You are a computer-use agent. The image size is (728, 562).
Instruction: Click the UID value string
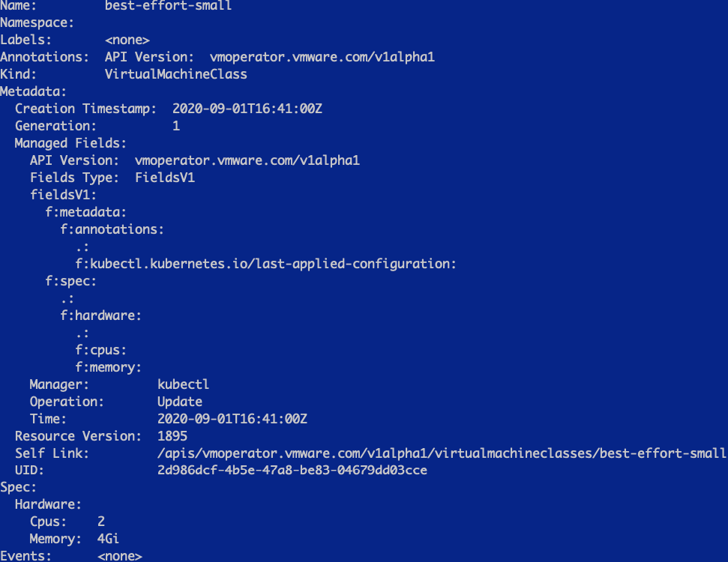[x=292, y=470]
